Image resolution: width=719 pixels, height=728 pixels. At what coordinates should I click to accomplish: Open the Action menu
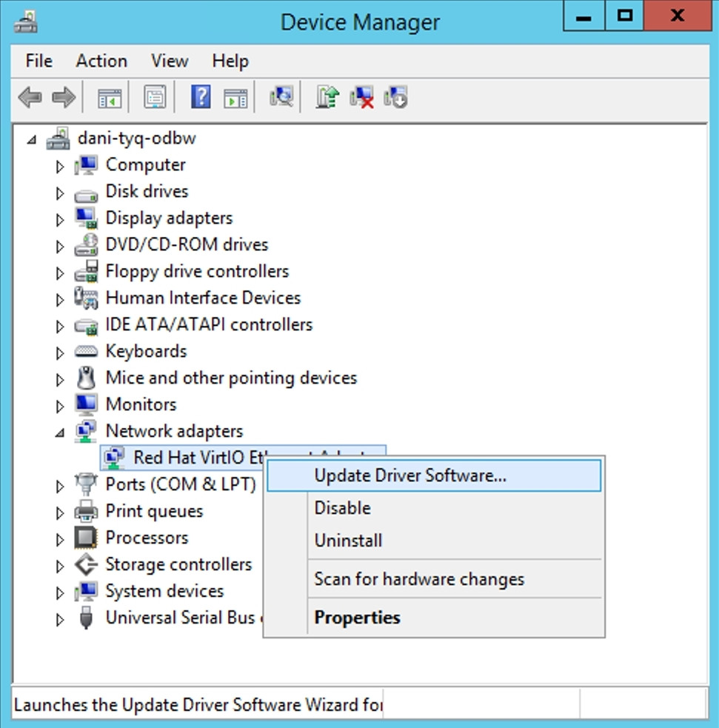[x=101, y=61]
